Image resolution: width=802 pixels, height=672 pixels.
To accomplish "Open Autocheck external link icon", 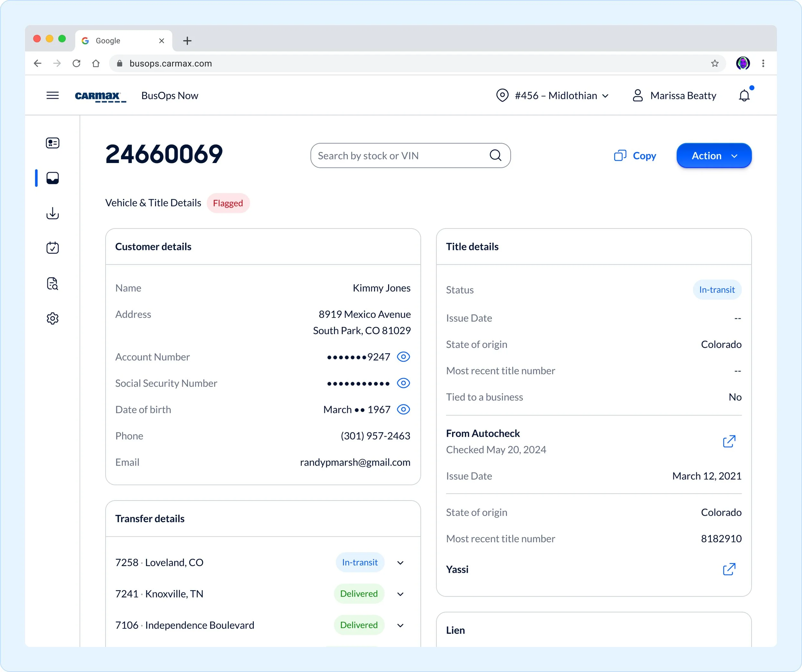I will (x=729, y=441).
